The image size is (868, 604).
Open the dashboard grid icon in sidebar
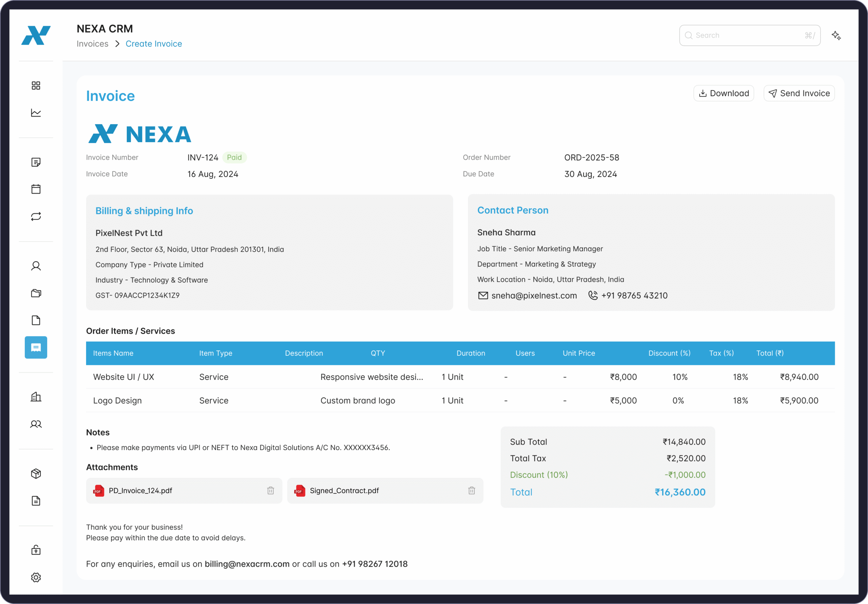[x=36, y=85]
